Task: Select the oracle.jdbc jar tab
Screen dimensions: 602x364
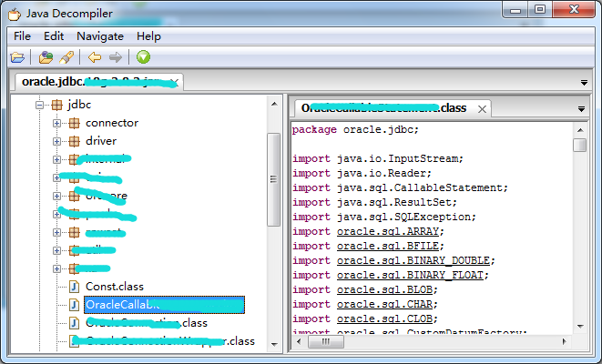Action: (98, 82)
